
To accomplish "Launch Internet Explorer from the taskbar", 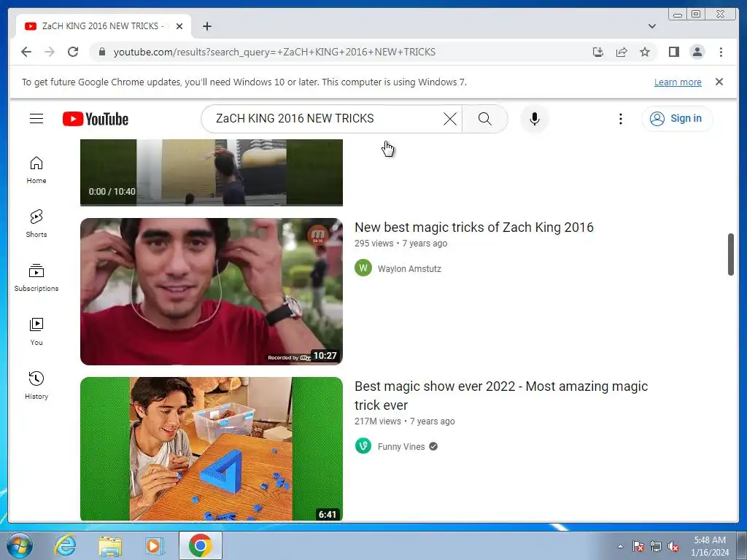I will [65, 545].
